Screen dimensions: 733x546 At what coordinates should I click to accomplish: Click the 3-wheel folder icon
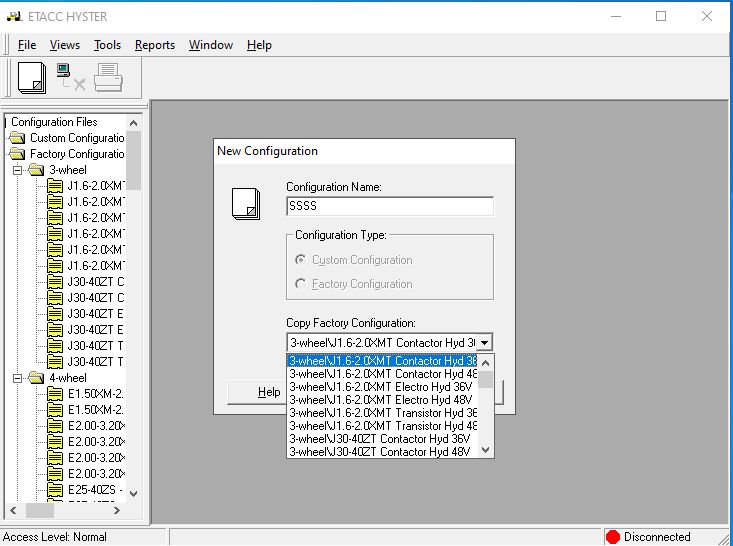[37, 170]
